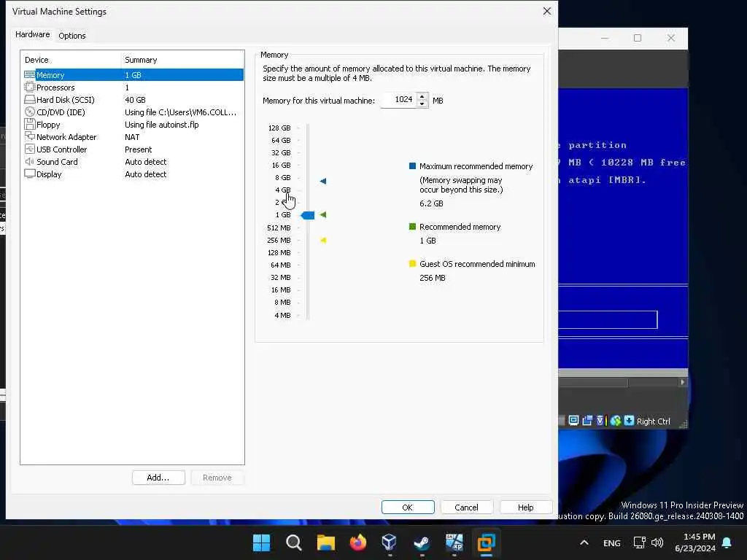
Task: Show hidden tray icons chevron
Action: [x=584, y=542]
